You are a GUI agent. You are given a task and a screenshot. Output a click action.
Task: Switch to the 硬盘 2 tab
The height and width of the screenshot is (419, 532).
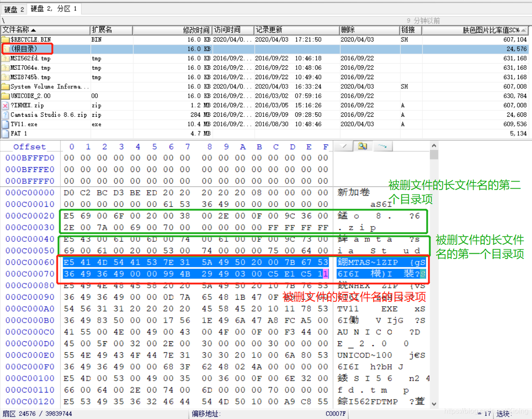coord(14,9)
